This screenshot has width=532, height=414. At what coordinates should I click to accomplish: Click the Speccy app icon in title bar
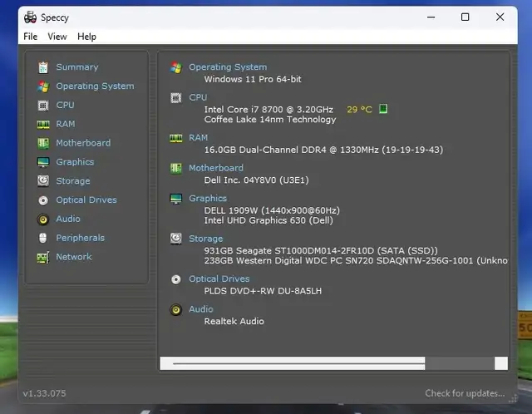(30, 17)
